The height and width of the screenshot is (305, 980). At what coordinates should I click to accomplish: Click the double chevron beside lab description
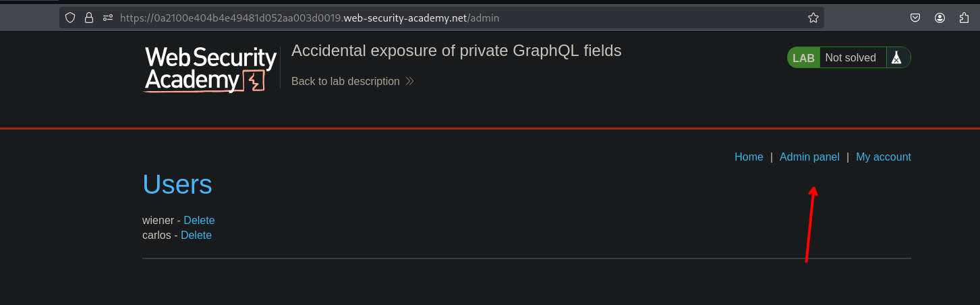click(409, 82)
